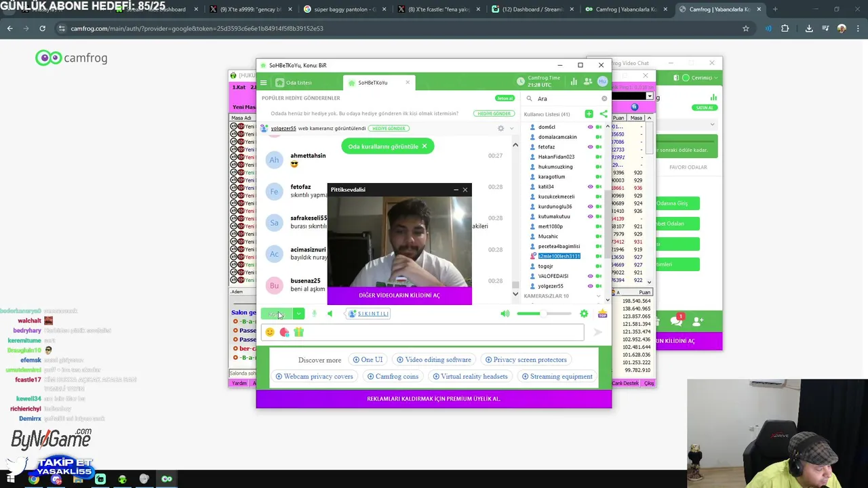Expand the chevron beside the webcam notice gear
Image resolution: width=868 pixels, height=488 pixels.
pos(512,128)
